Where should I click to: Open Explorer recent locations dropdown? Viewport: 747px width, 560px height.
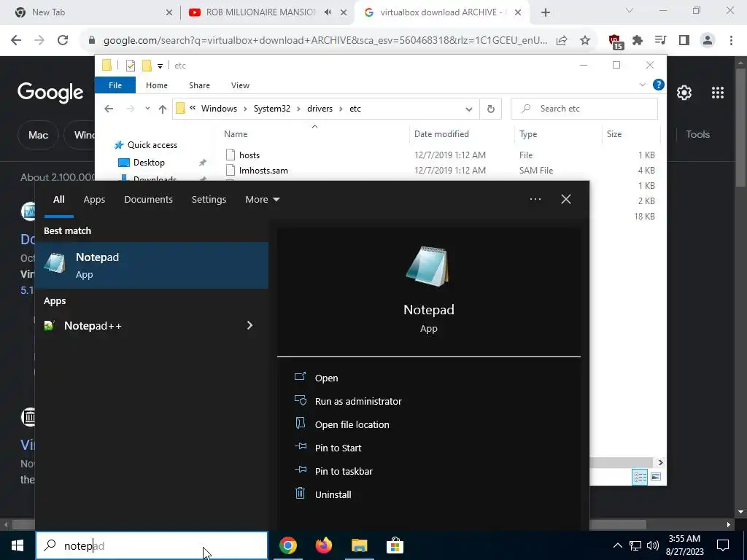[x=147, y=109]
